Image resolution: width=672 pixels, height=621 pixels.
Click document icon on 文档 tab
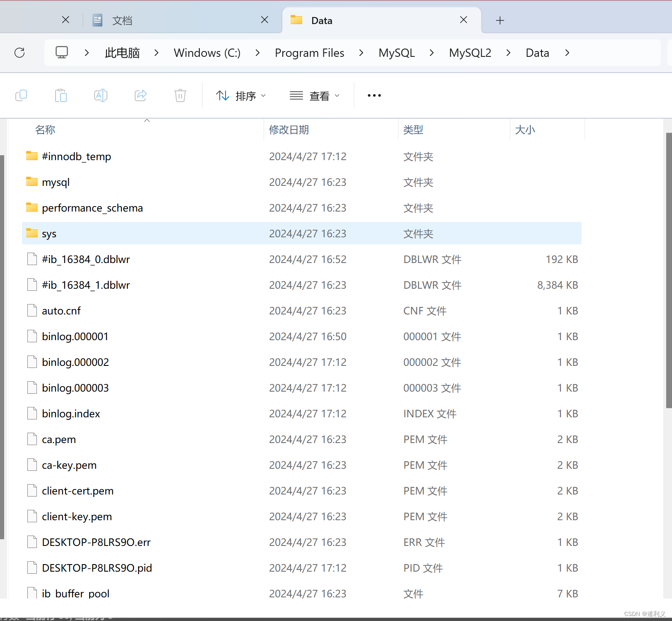[x=97, y=20]
